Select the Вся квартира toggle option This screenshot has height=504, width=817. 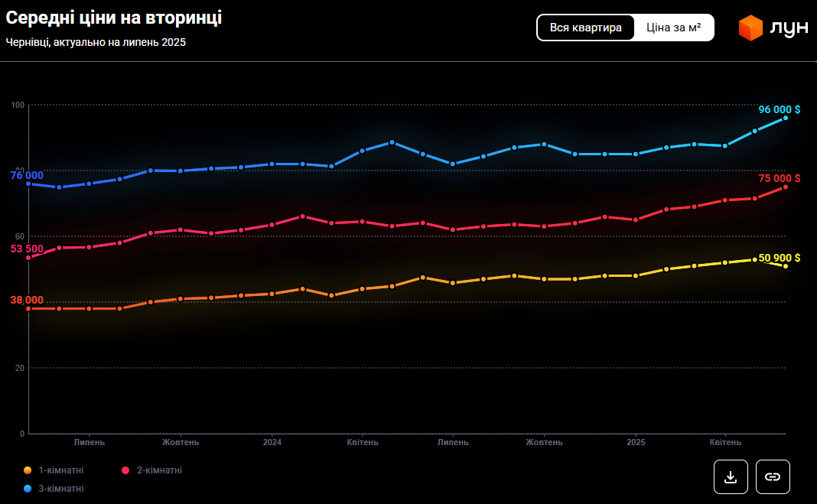(x=586, y=28)
